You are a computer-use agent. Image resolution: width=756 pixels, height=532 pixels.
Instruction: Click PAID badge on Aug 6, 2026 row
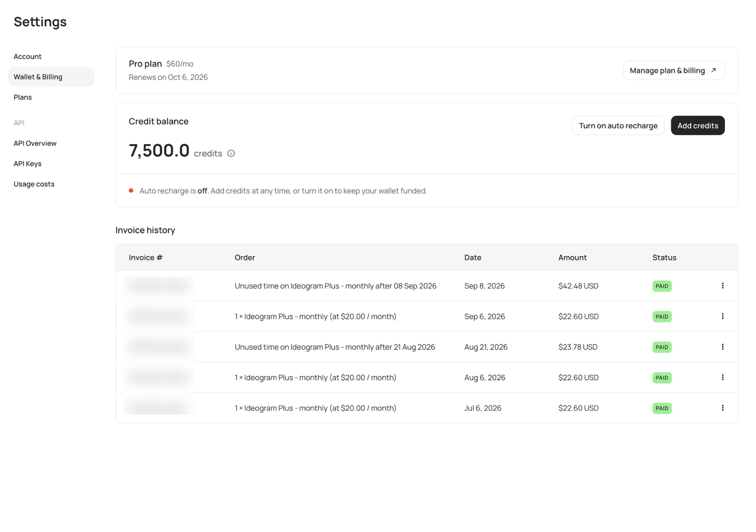661,378
